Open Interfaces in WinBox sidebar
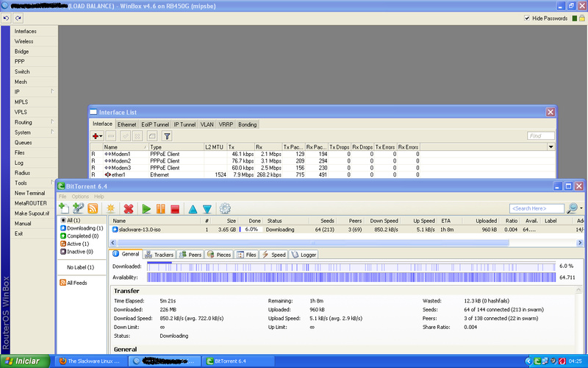Image resolution: width=588 pixels, height=368 pixels. (26, 31)
